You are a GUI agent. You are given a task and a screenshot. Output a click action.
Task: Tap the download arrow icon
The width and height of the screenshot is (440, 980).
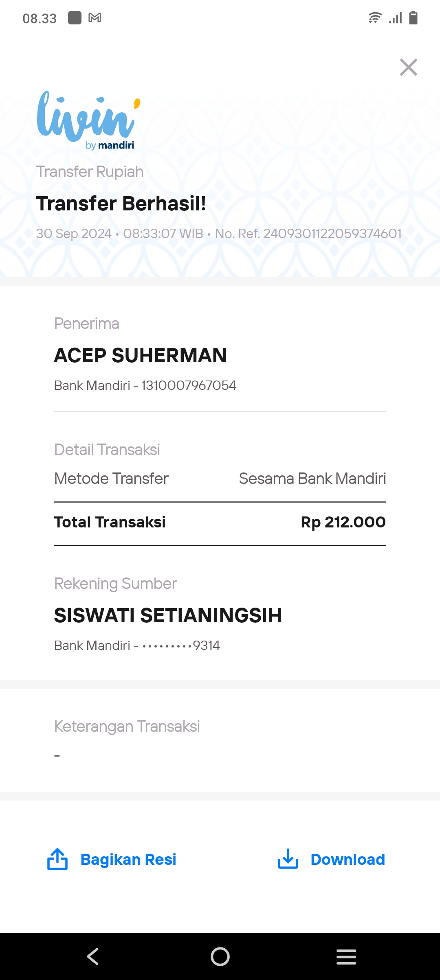pyautogui.click(x=288, y=859)
